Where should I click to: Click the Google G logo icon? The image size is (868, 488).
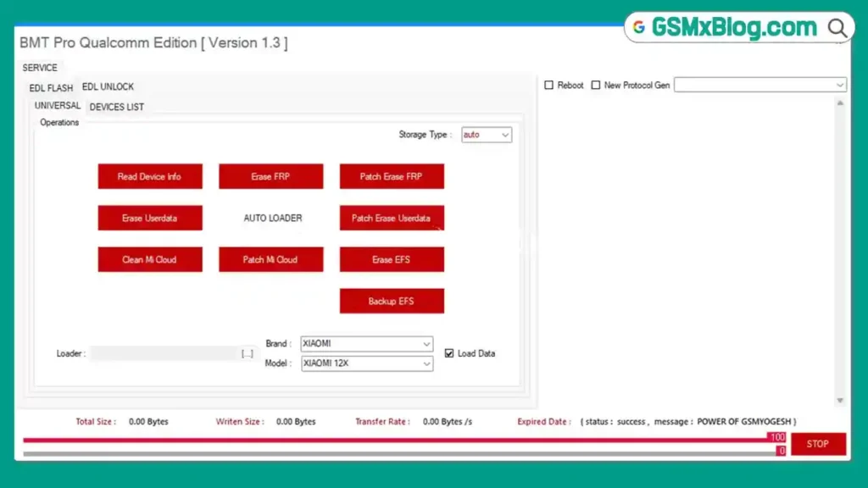click(639, 27)
